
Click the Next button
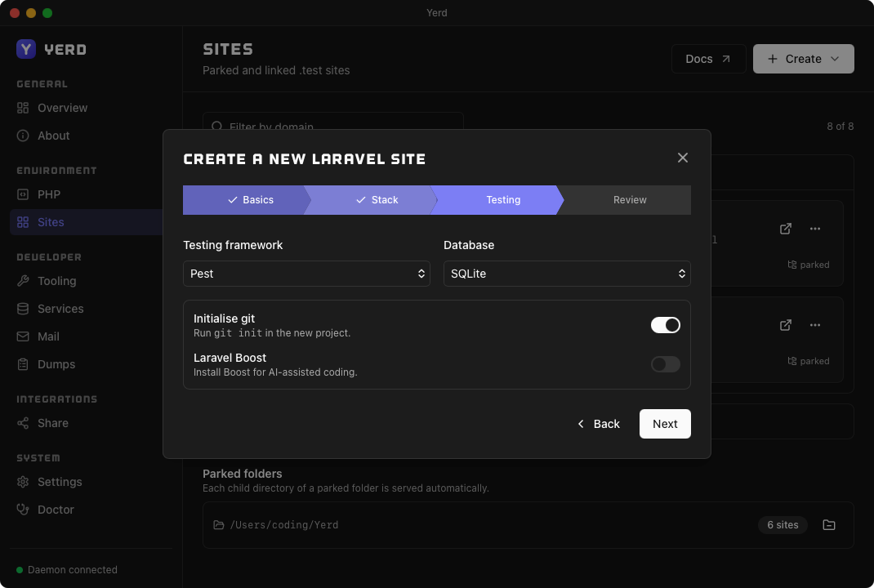[665, 424]
